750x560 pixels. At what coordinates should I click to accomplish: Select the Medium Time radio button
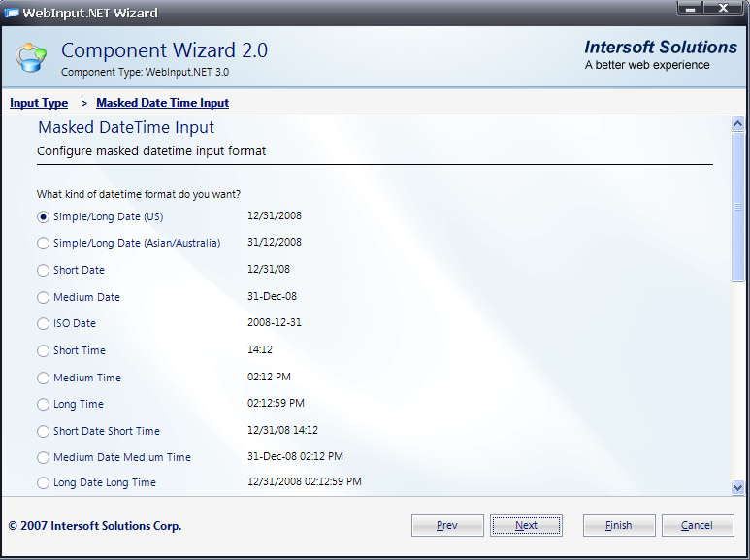(x=43, y=379)
